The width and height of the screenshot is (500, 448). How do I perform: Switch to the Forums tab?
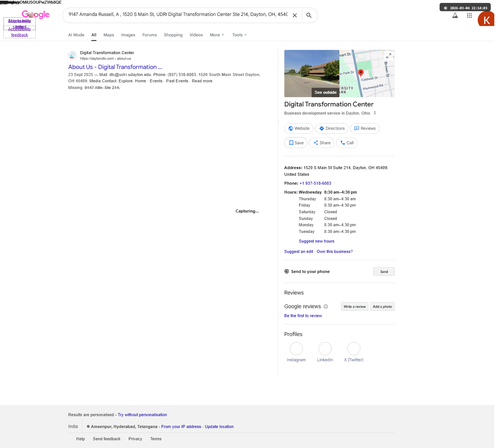[x=149, y=35]
